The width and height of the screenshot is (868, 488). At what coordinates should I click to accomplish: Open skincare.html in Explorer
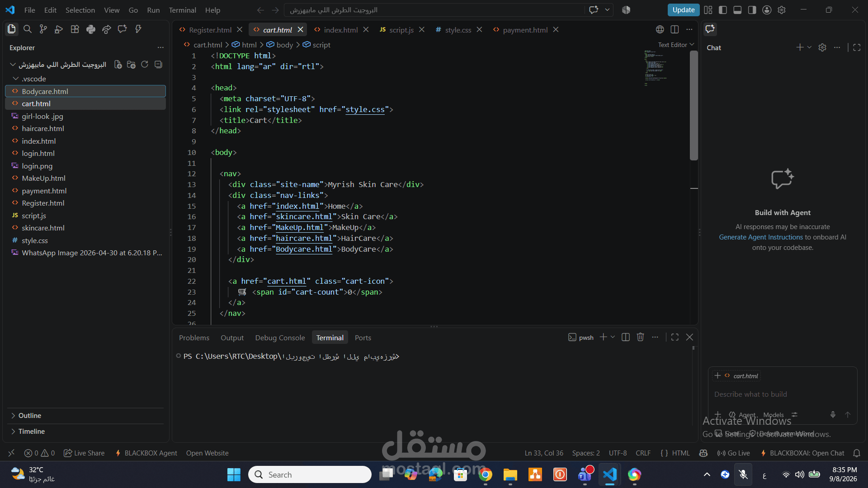pyautogui.click(x=86, y=228)
